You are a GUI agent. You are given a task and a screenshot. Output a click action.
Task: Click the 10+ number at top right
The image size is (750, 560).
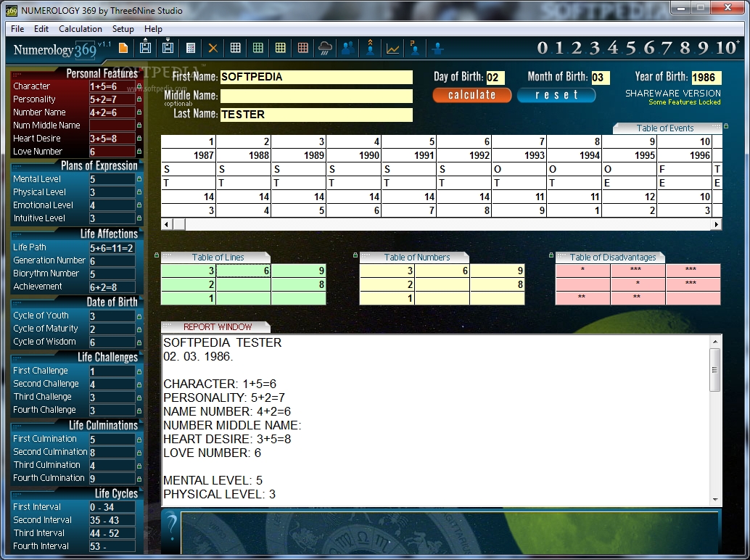[x=728, y=48]
